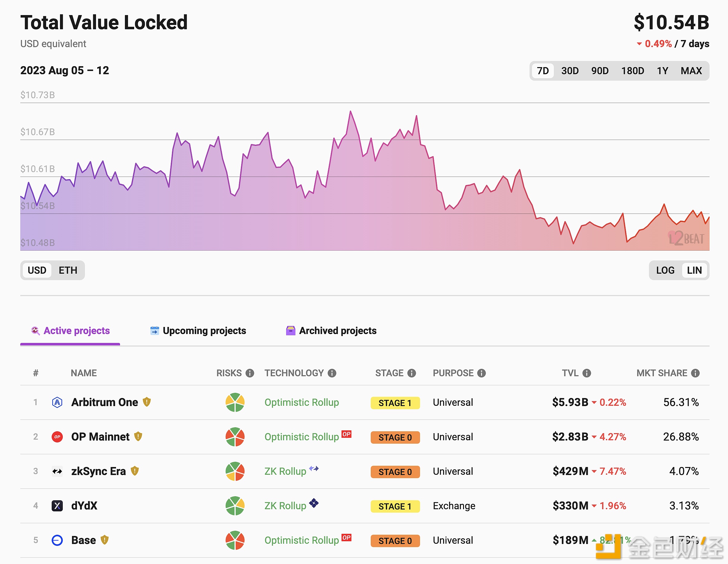Click the STAGE info icon
Viewport: 728px width, 564px height.
click(x=412, y=373)
